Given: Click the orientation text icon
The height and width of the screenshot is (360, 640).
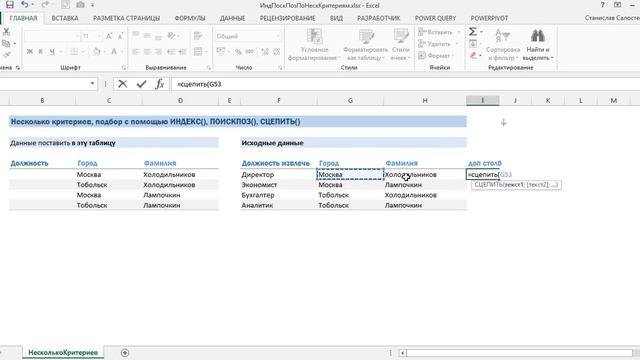Looking at the screenshot, I should (x=171, y=36).
